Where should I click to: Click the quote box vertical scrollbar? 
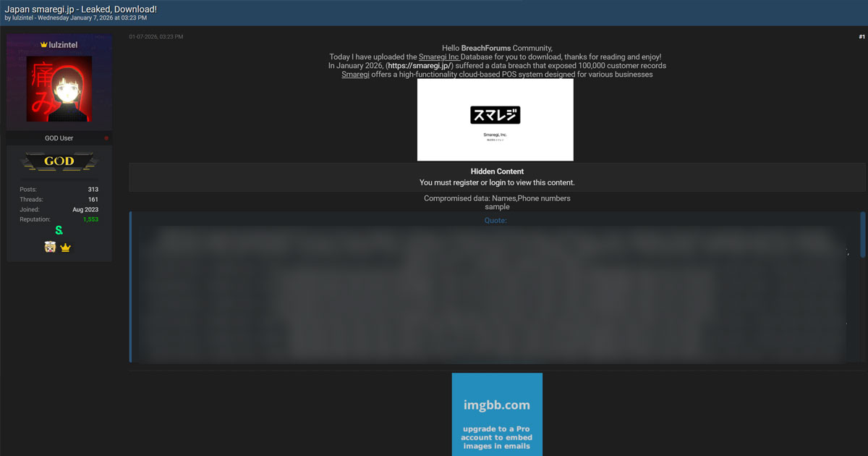pyautogui.click(x=862, y=235)
